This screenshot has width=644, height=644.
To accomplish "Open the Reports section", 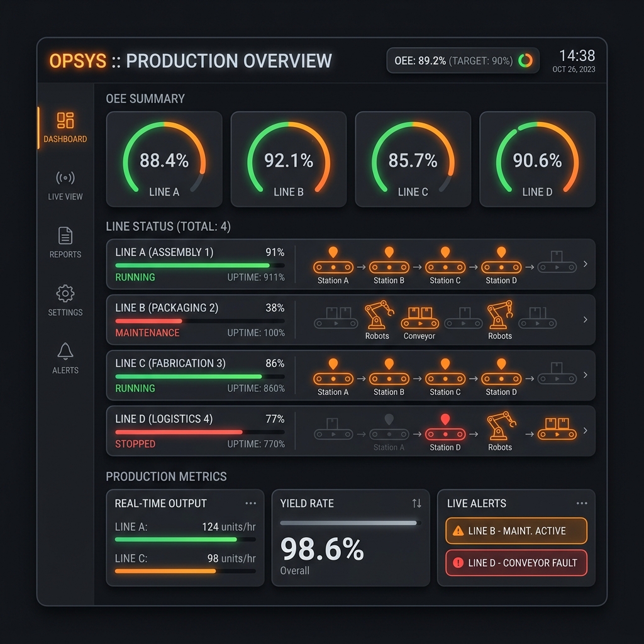I will (65, 243).
